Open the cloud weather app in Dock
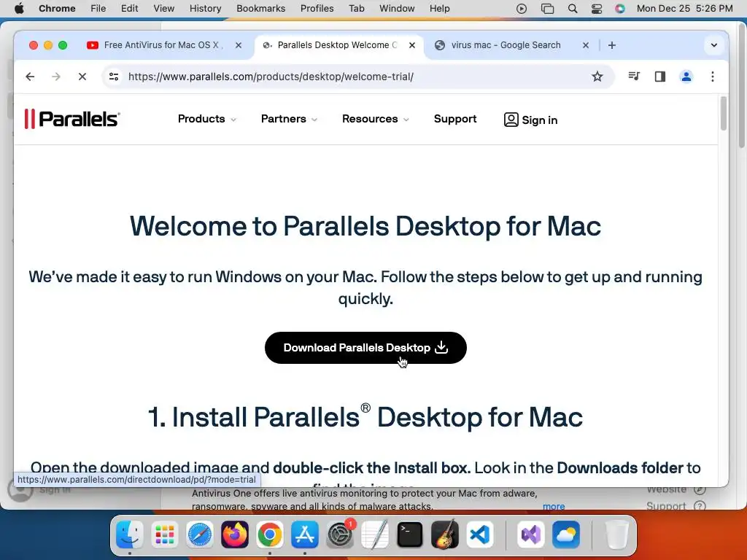The height and width of the screenshot is (560, 747). 566,534
